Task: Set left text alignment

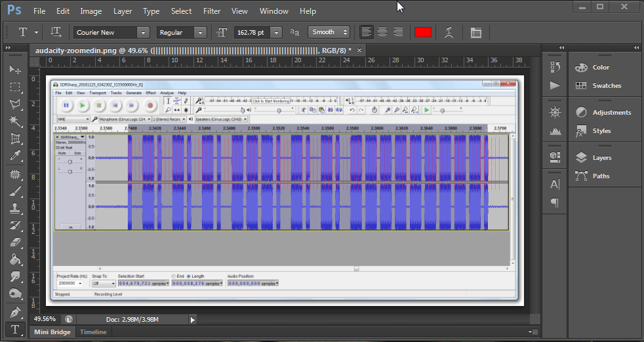Action: pos(367,32)
